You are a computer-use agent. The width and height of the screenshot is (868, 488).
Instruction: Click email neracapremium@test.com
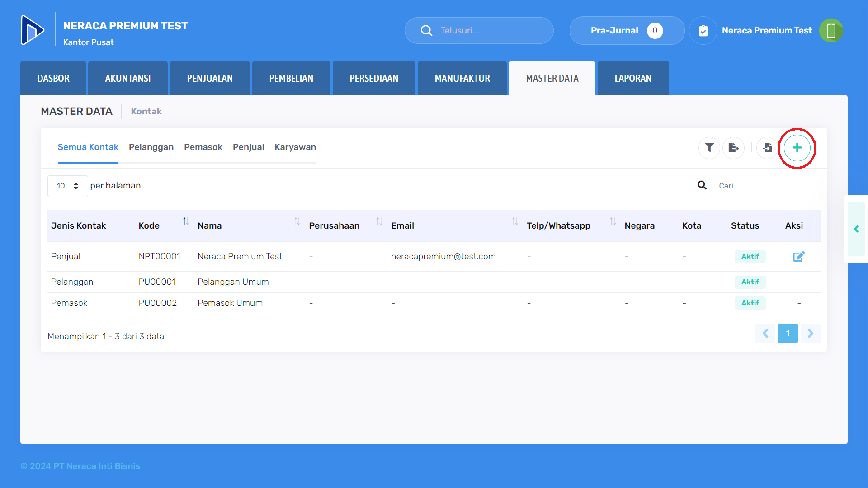point(443,256)
